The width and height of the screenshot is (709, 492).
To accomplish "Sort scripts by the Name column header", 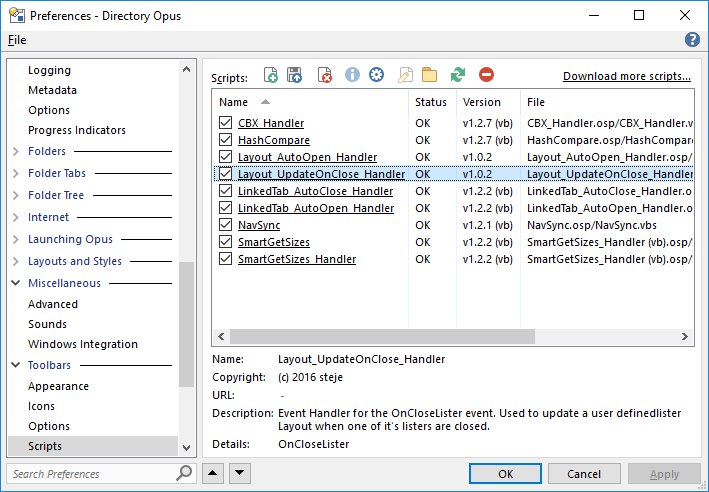I will point(310,102).
